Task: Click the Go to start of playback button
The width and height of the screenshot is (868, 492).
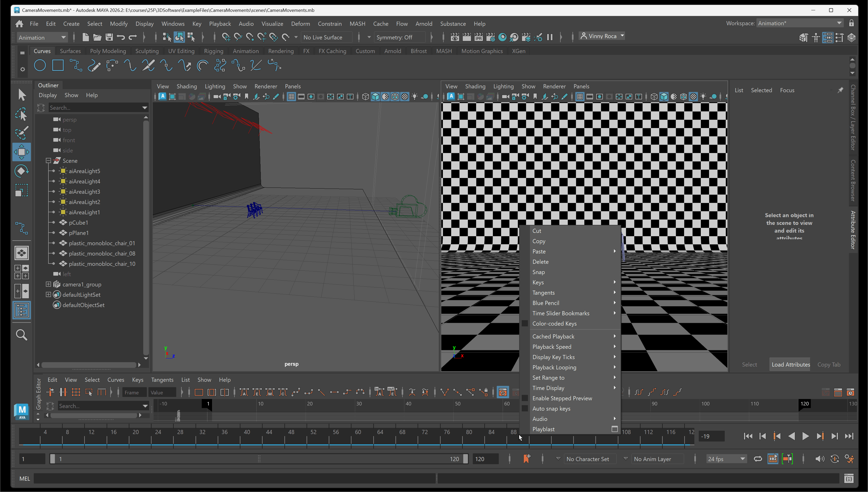Action: pyautogui.click(x=748, y=436)
